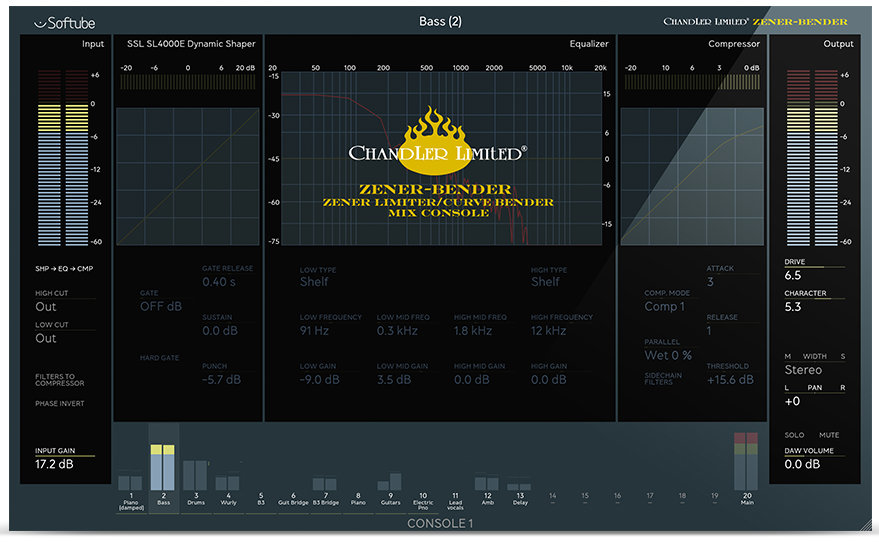Click the Chandler Limited Zener-Bender header logo
This screenshot has width=879, height=542.
tap(755, 21)
